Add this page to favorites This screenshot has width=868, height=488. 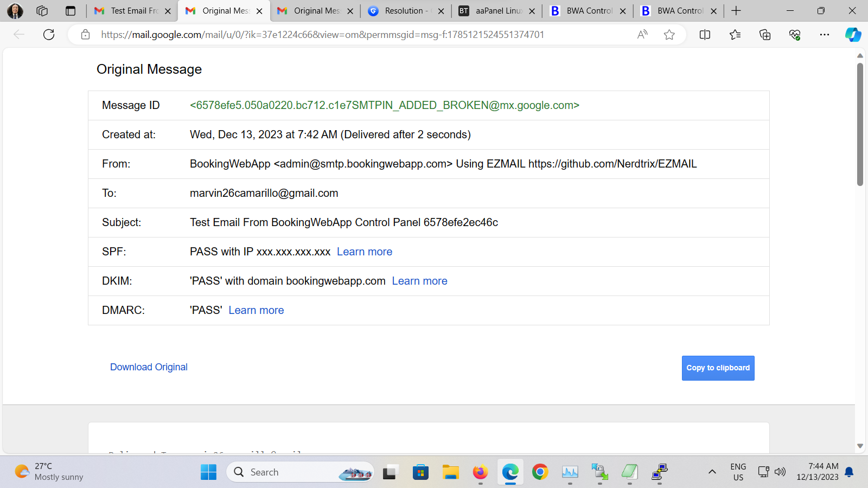669,35
